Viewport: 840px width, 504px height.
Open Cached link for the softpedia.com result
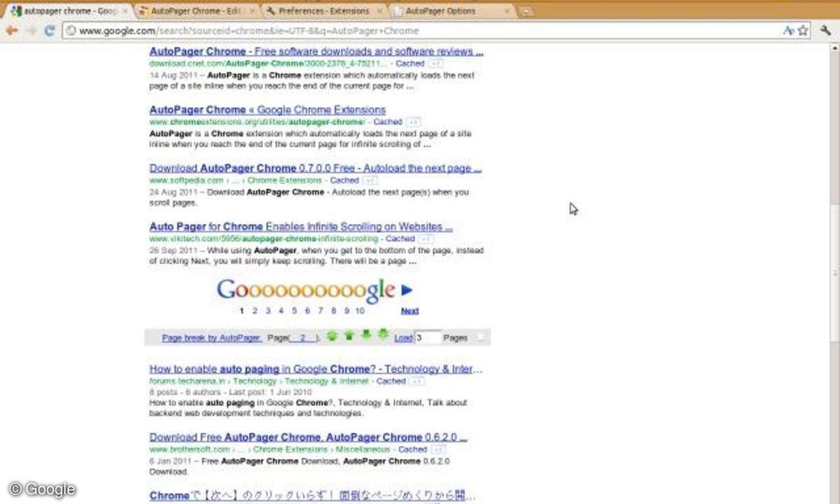point(344,181)
